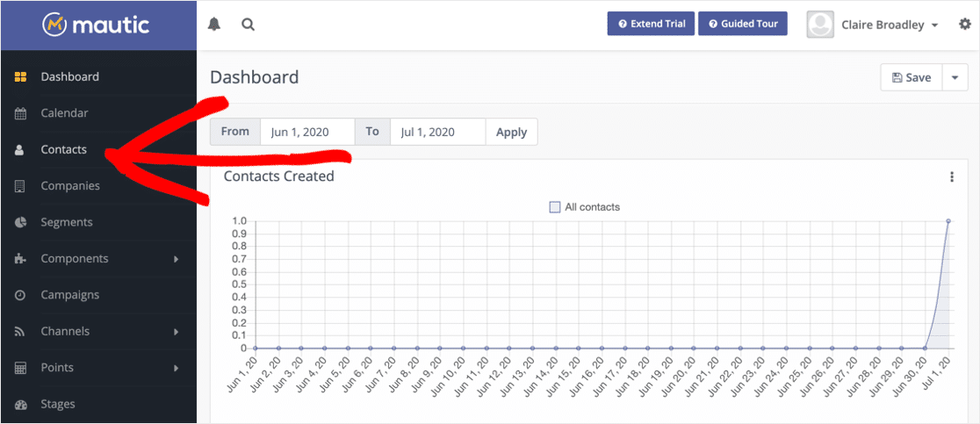
Task: Start the Guided Tour
Action: [743, 24]
